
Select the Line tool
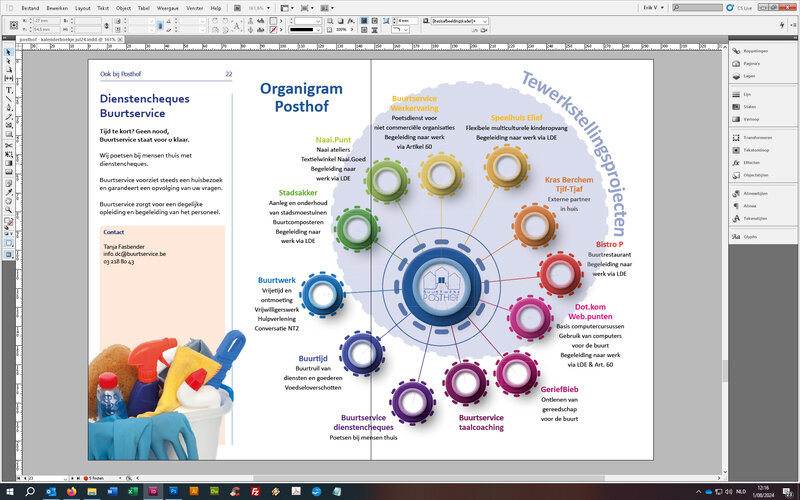9,99
